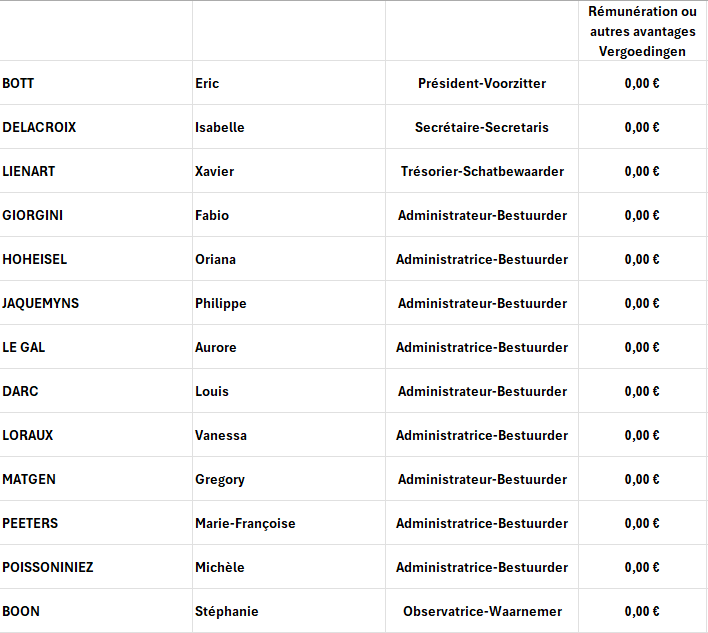Click the first name Stéphanie
This screenshot has height=633, width=708.
coord(227,611)
